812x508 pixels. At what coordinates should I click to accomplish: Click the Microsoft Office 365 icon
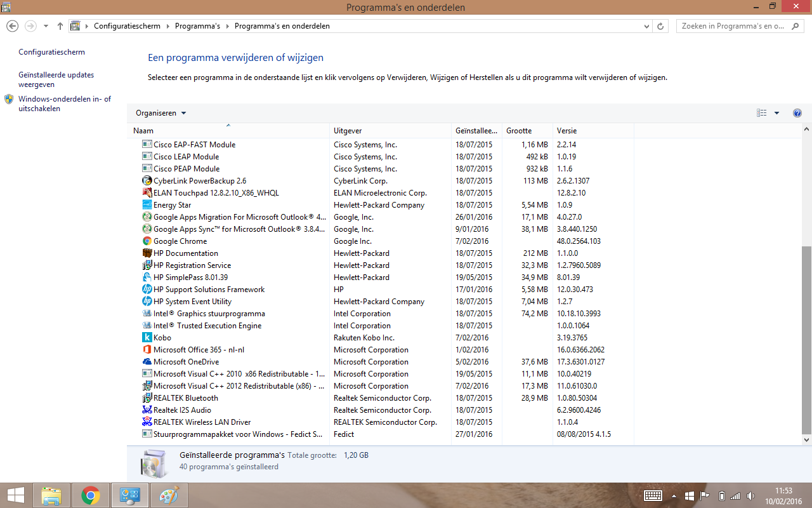tap(147, 350)
